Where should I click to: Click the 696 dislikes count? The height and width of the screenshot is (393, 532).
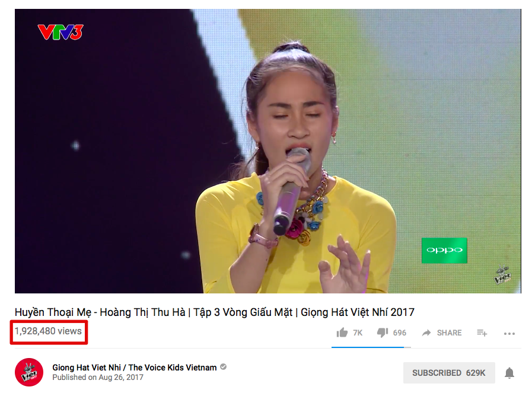point(399,333)
